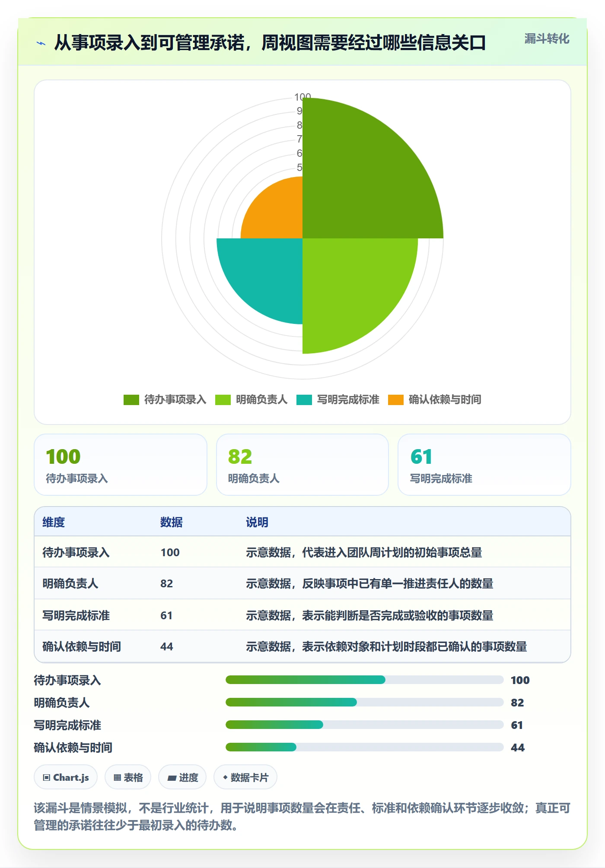
Task: Click the footnote text about 情景模拟
Action: tap(302, 817)
